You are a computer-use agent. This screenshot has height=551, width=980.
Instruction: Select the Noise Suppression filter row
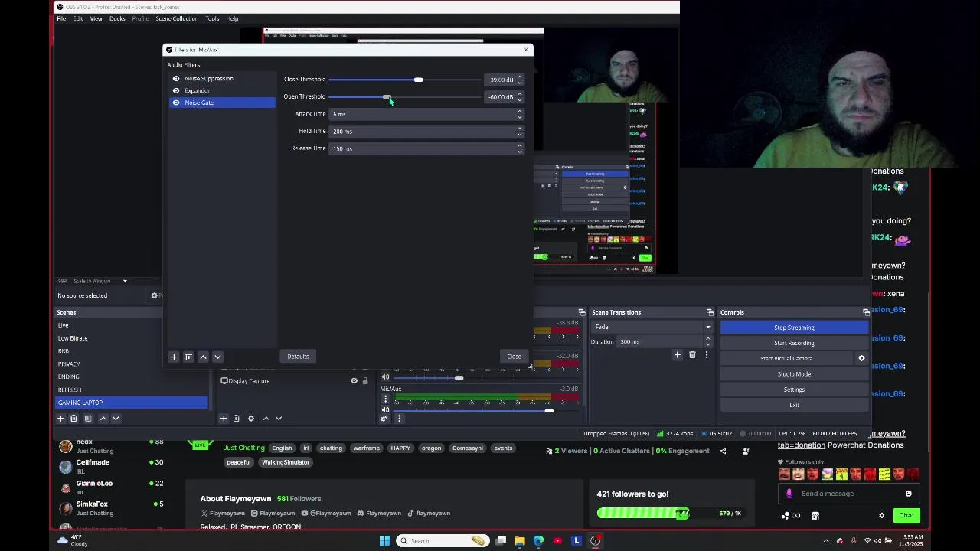point(222,78)
